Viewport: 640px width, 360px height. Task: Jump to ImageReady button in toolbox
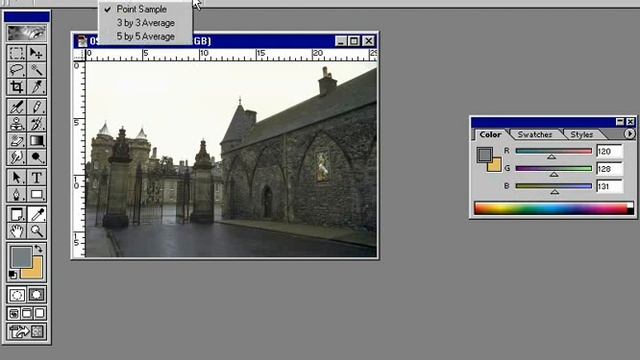click(27, 331)
